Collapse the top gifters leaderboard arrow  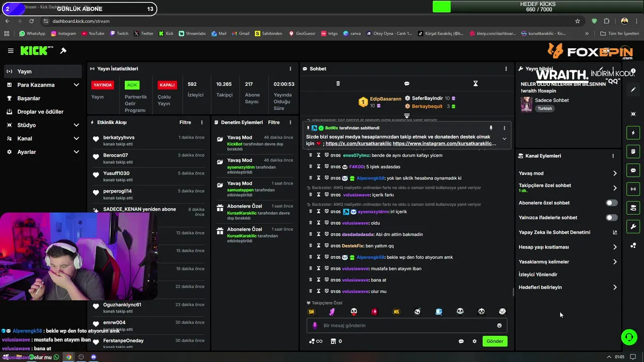407,116
